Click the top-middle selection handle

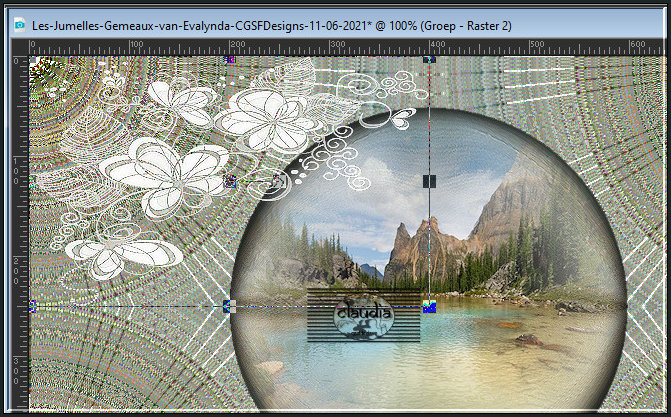[x=230, y=60]
